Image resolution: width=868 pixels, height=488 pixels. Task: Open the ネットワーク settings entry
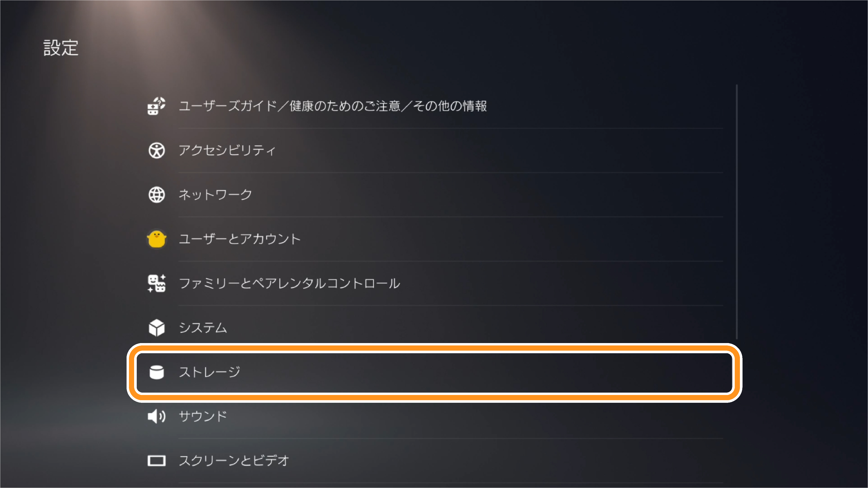pos(435,195)
